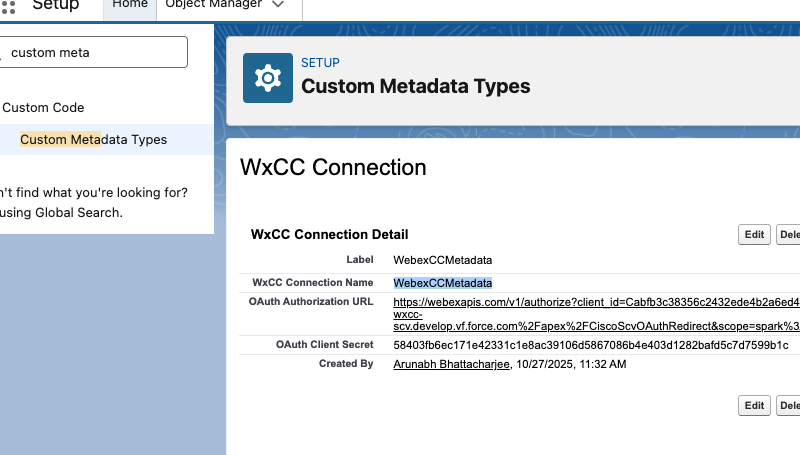The image size is (800, 455).
Task: Expand the Custom Code section
Action: coord(43,108)
